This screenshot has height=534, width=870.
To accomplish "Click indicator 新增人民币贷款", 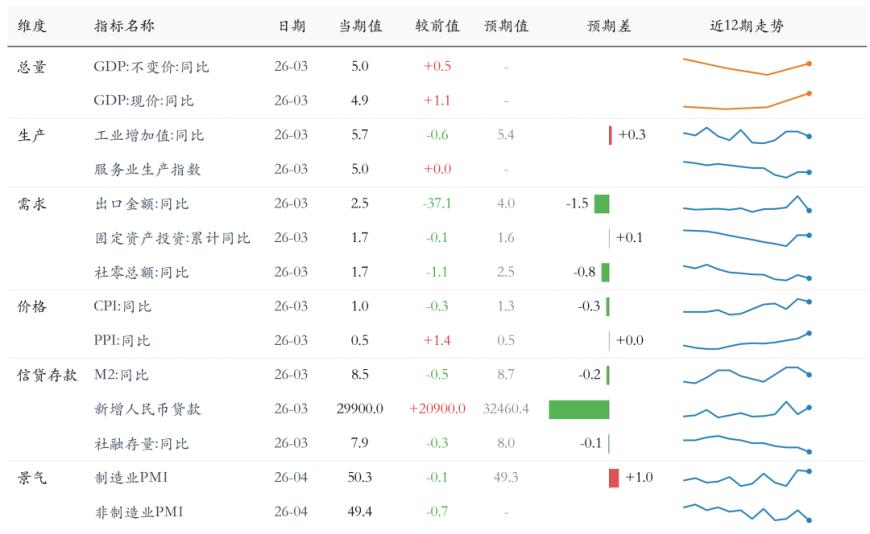I will (148, 410).
